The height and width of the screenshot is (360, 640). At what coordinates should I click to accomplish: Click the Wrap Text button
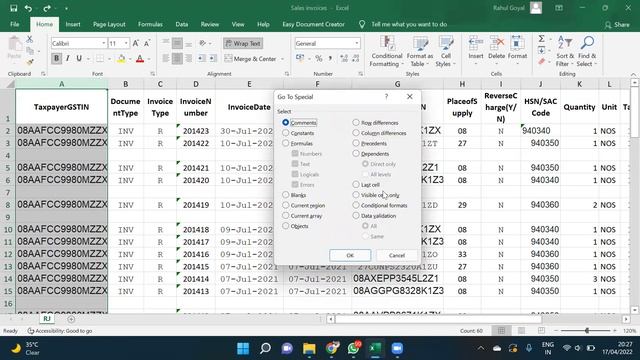coord(243,43)
